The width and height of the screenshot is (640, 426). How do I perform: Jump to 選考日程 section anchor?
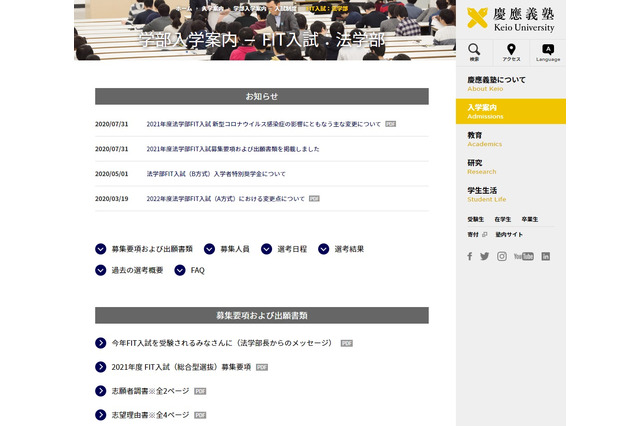point(284,249)
